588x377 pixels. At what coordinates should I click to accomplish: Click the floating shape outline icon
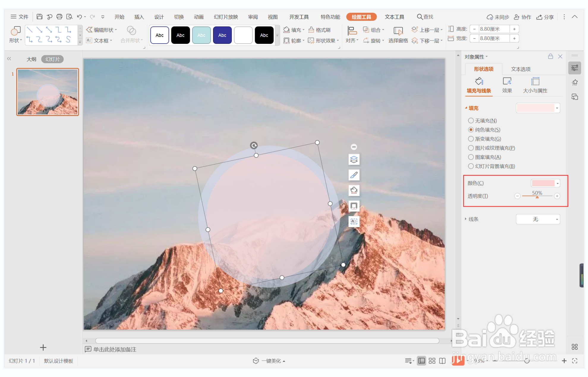point(354,206)
